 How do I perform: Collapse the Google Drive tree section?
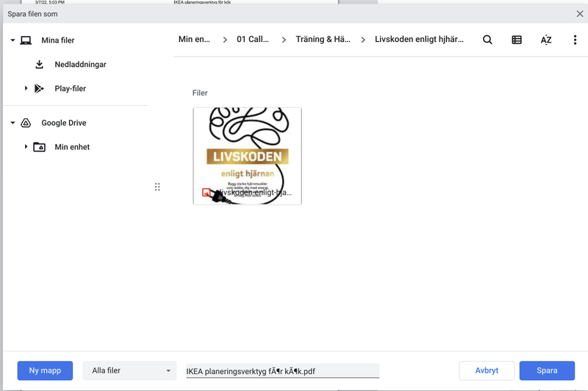[x=12, y=123]
